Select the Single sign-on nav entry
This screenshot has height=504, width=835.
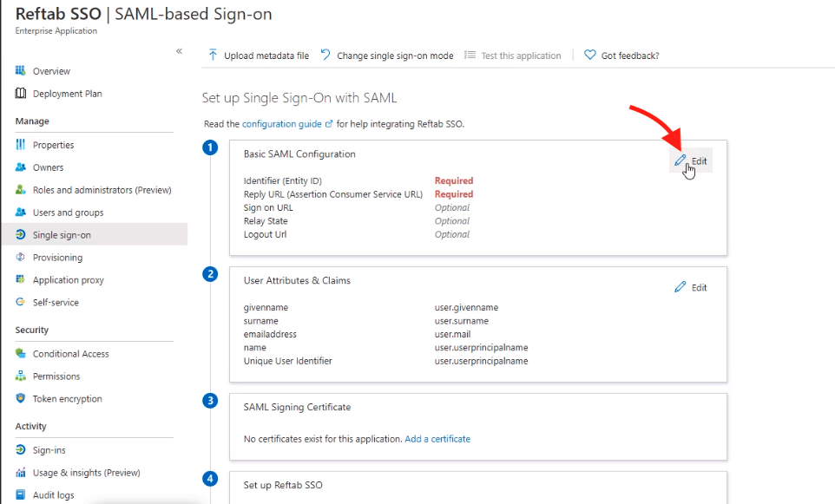pyautogui.click(x=62, y=234)
